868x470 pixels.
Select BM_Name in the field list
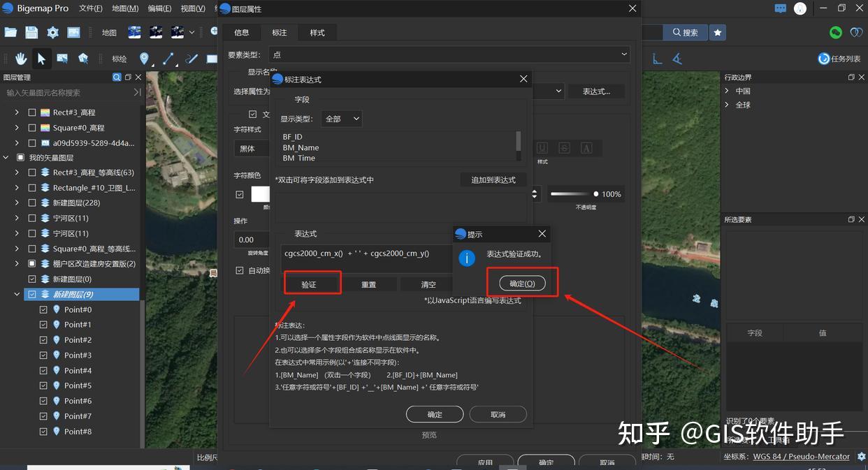301,147
